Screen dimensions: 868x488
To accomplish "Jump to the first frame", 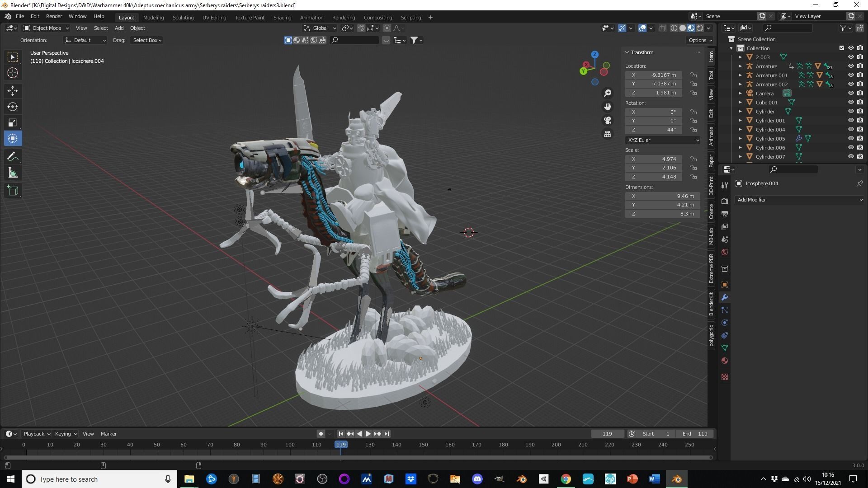I will 341,434.
